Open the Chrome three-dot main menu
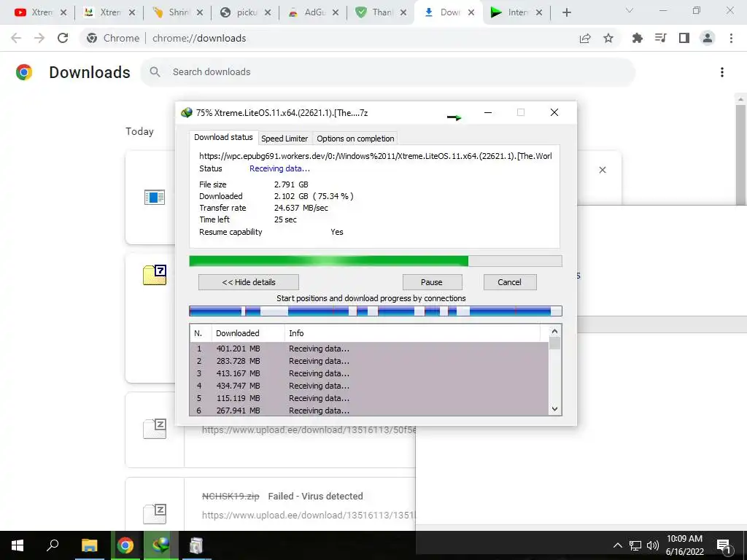This screenshot has width=747, height=560. (x=731, y=38)
